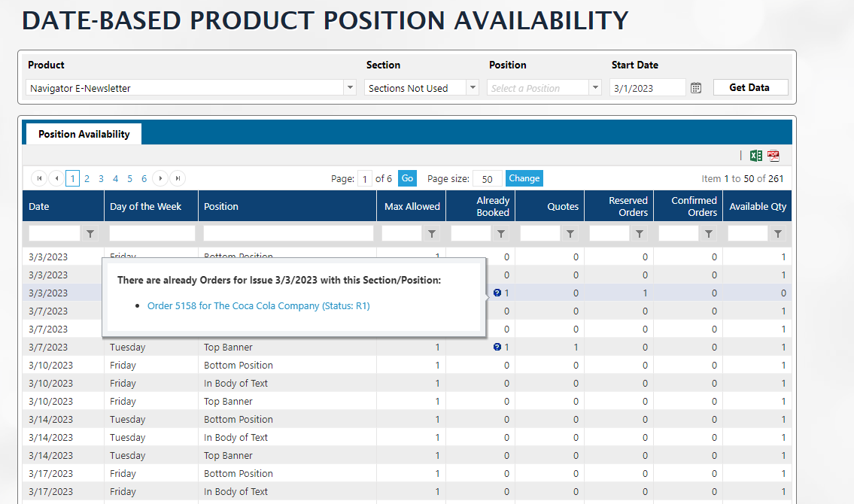854x504 pixels.
Task: Go to the first page of results
Action: 39,178
